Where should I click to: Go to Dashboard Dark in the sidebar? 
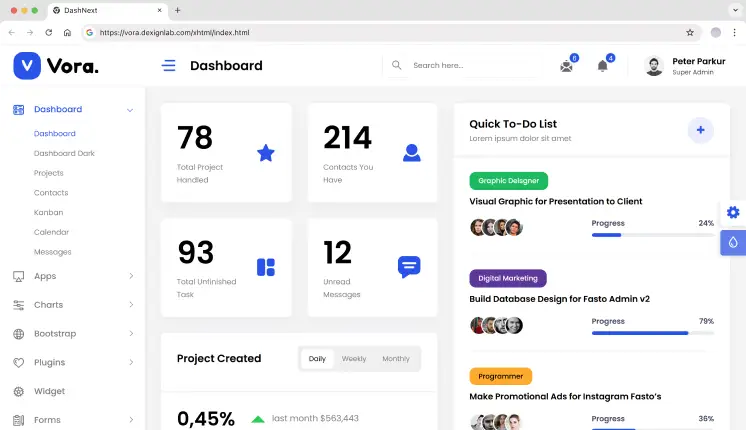tap(64, 153)
